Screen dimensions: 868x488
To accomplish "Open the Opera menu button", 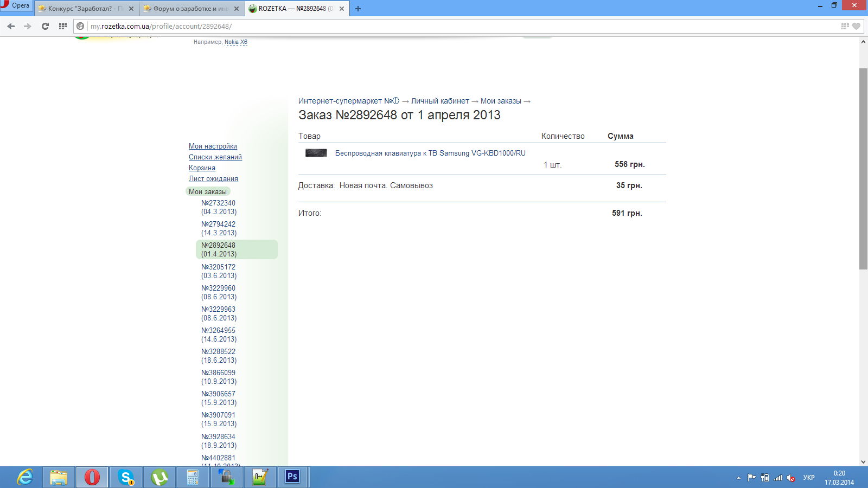I will click(x=16, y=6).
